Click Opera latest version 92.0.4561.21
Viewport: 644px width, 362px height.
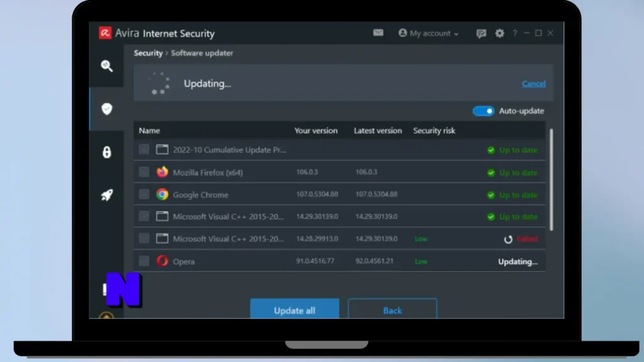(x=374, y=261)
